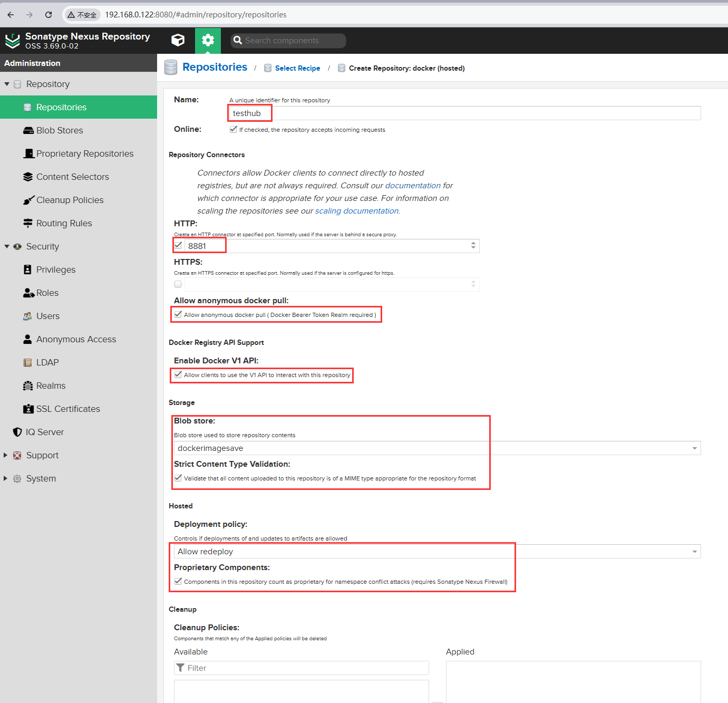
Task: Click the Search components box
Action: click(288, 41)
